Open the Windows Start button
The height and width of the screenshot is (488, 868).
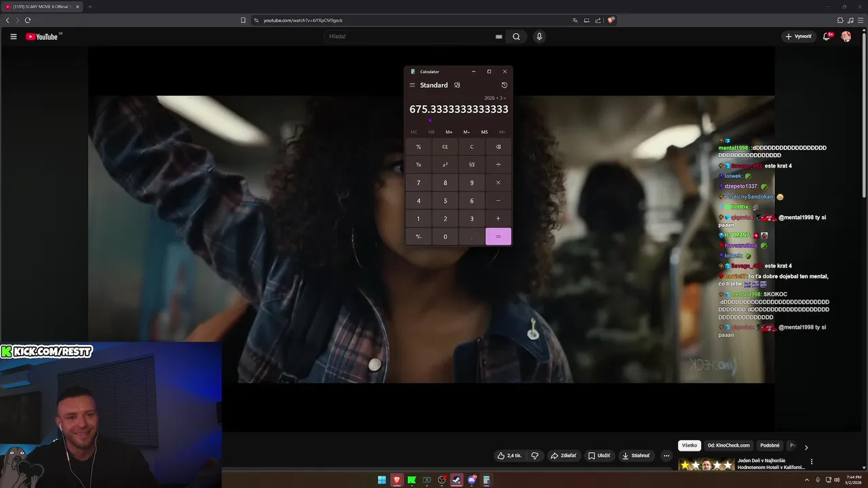(382, 480)
